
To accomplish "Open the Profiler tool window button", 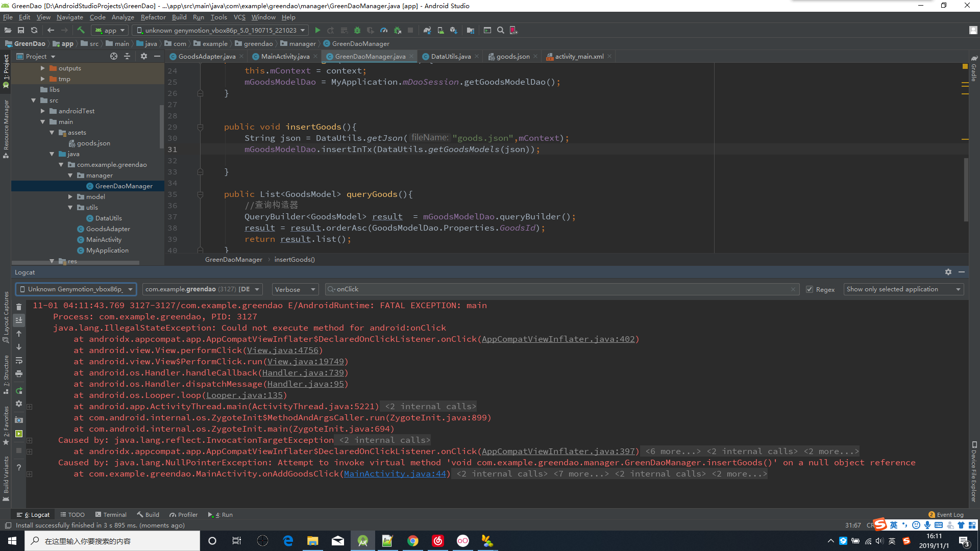I will 184,515.
